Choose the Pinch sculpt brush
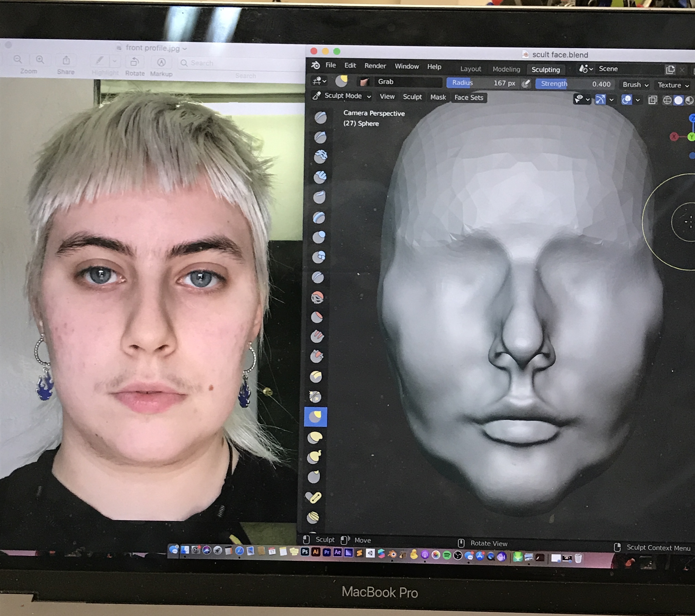The width and height of the screenshot is (695, 616). click(315, 396)
